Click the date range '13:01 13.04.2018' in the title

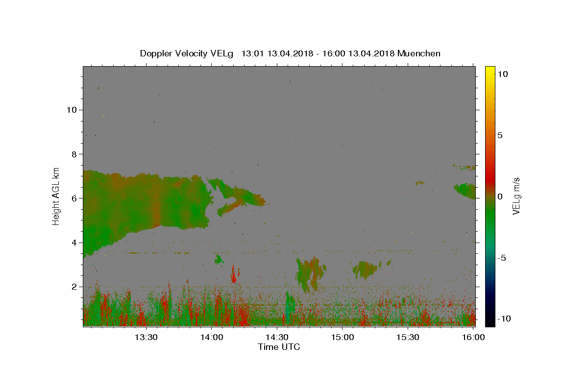(x=277, y=53)
